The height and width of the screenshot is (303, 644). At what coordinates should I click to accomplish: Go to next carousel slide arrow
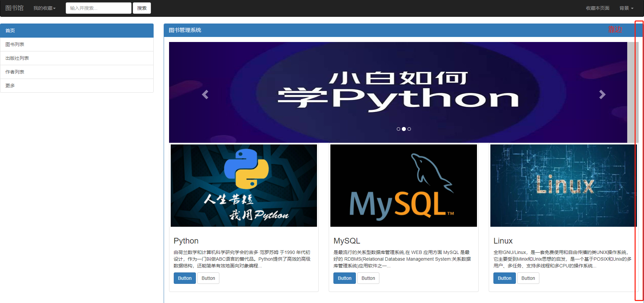coord(602,95)
